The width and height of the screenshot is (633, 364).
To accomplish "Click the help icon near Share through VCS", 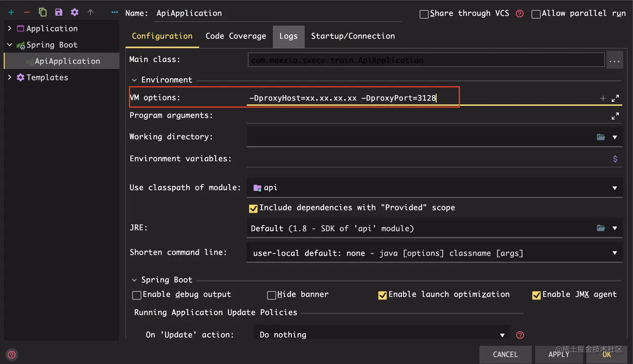I will (x=520, y=14).
